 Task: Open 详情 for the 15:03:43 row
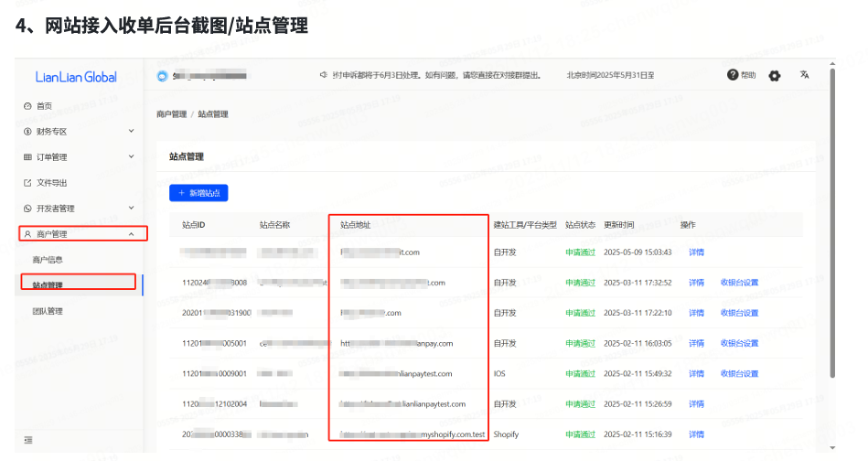coord(696,252)
